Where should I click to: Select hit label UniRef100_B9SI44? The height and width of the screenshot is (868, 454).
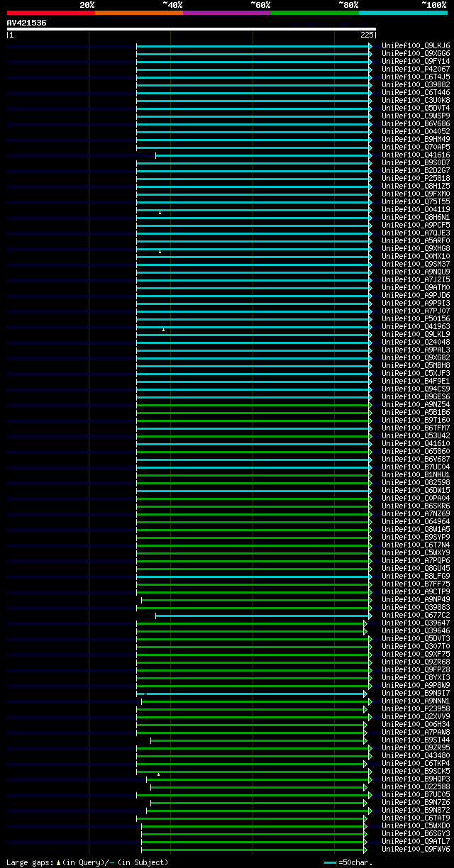416,740
